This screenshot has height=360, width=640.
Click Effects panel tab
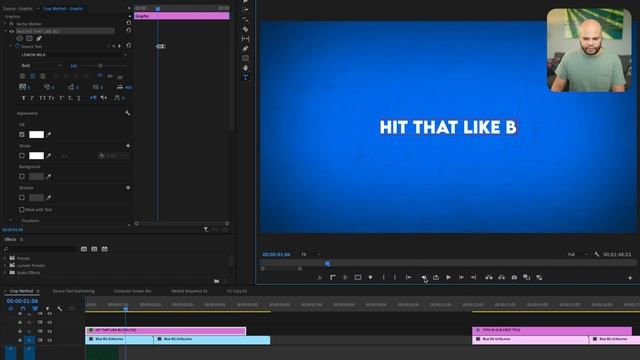(10, 240)
